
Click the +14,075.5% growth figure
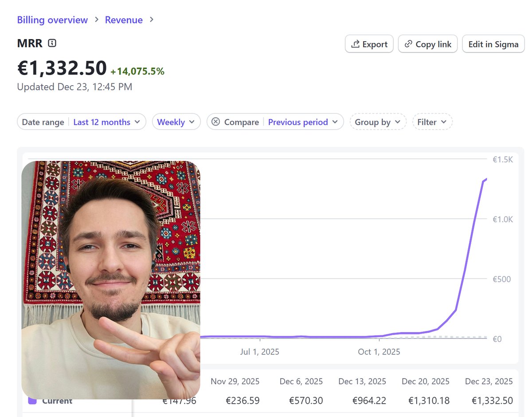(137, 71)
